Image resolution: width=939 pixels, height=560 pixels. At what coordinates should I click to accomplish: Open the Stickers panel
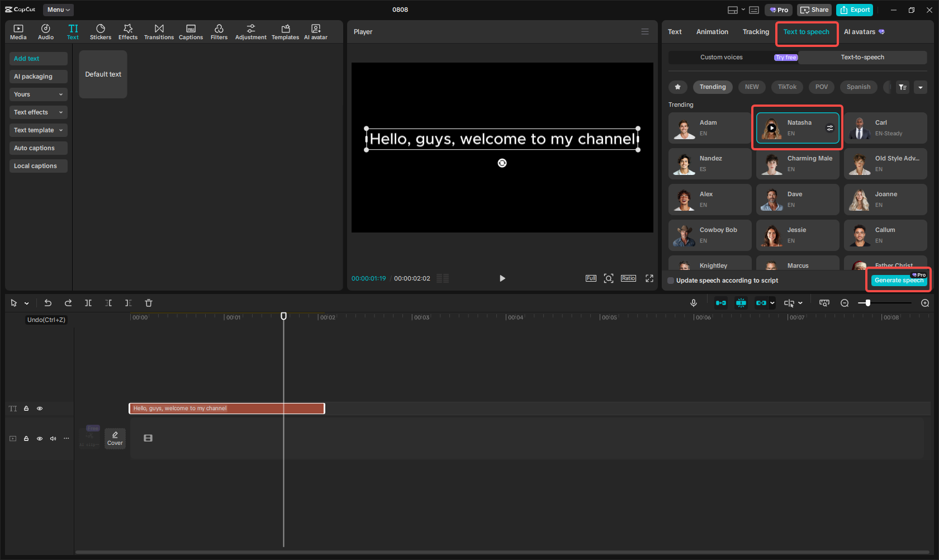click(x=101, y=32)
